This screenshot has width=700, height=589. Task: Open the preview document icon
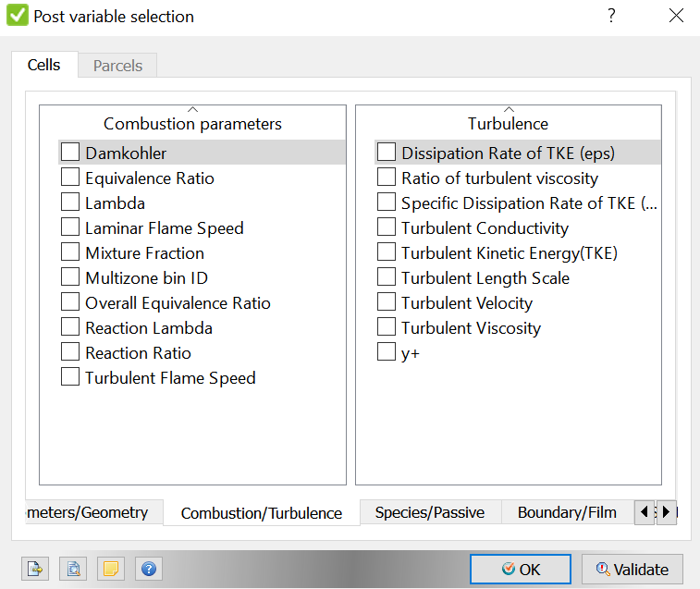point(73,569)
